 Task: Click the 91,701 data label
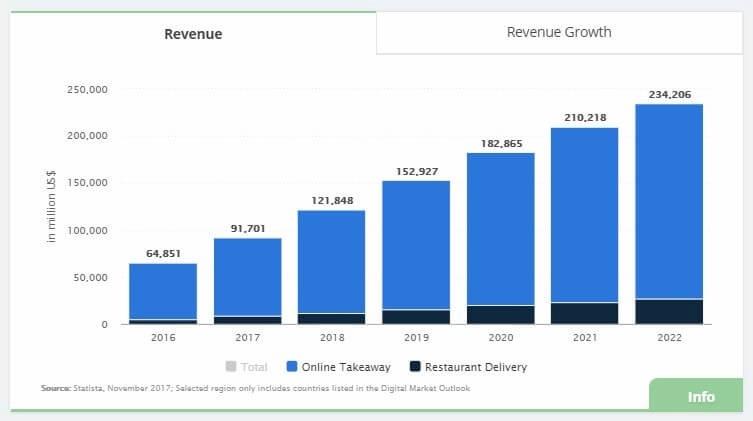(x=248, y=229)
